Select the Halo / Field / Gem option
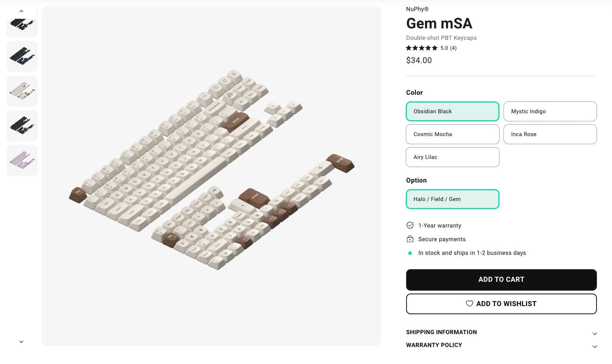The width and height of the screenshot is (612, 364). 452,199
